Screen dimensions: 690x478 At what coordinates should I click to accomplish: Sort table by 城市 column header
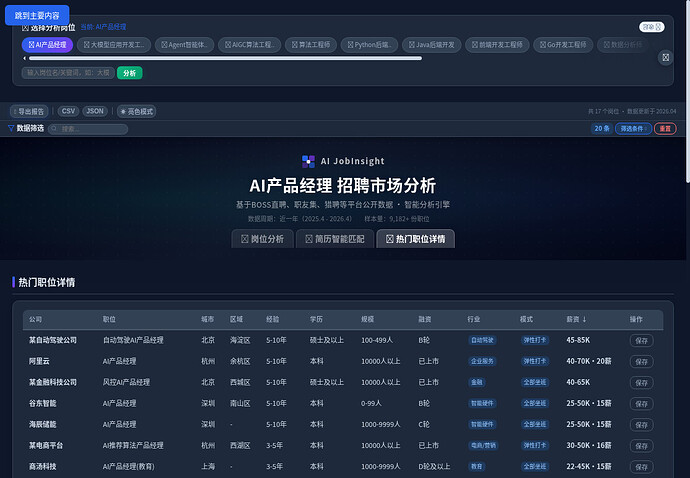pyautogui.click(x=208, y=319)
